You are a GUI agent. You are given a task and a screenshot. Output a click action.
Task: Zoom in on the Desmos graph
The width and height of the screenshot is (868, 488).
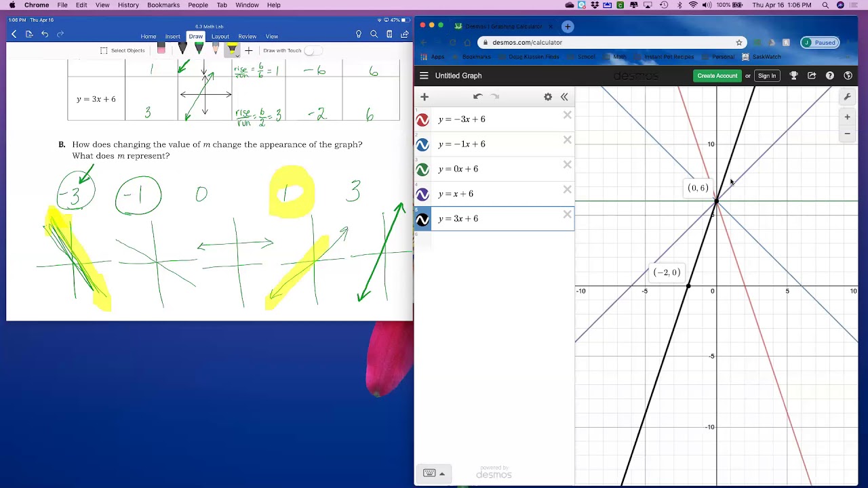847,117
